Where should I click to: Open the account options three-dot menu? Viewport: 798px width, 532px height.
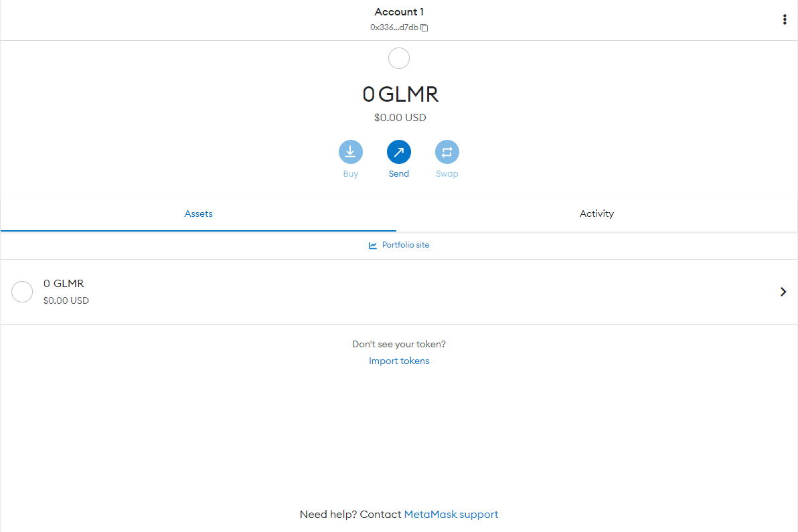click(785, 19)
